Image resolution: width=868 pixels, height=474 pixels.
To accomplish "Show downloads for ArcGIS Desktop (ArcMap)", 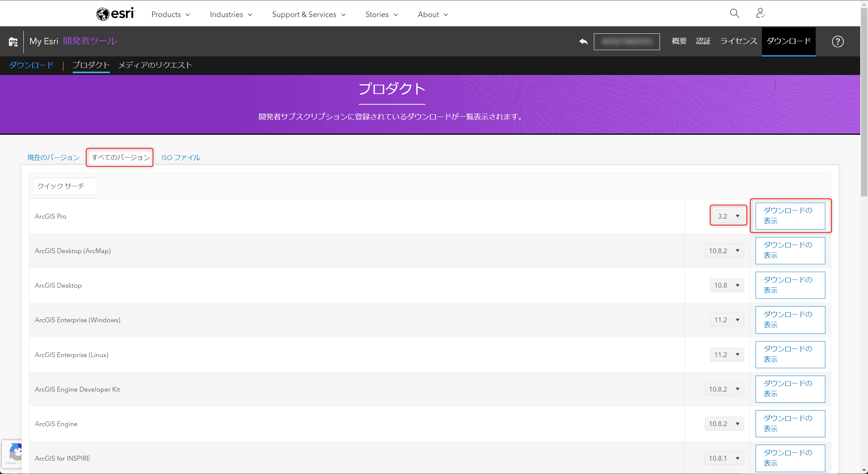I will pyautogui.click(x=790, y=251).
